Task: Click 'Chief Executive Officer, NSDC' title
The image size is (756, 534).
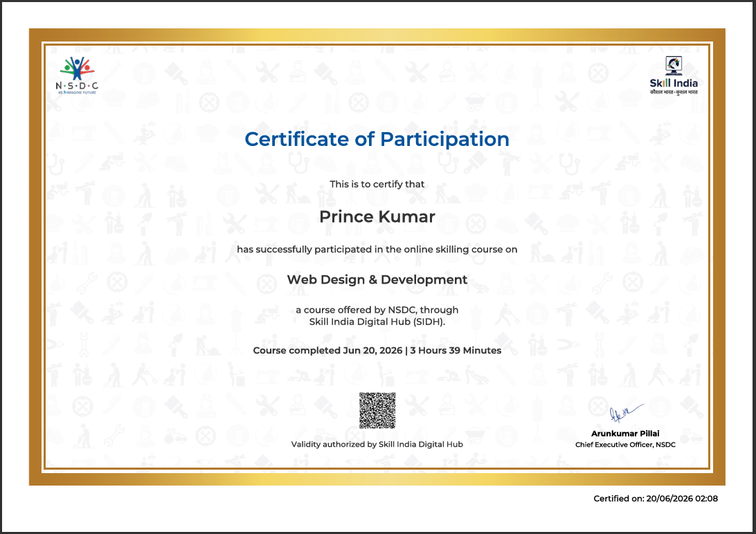Action: (625, 445)
